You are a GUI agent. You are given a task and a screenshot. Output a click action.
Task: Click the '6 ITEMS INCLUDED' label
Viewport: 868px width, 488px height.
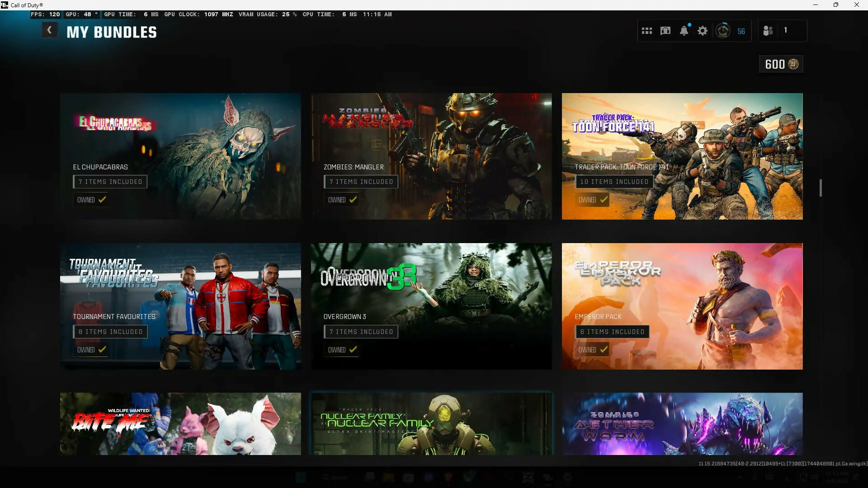pyautogui.click(x=612, y=332)
